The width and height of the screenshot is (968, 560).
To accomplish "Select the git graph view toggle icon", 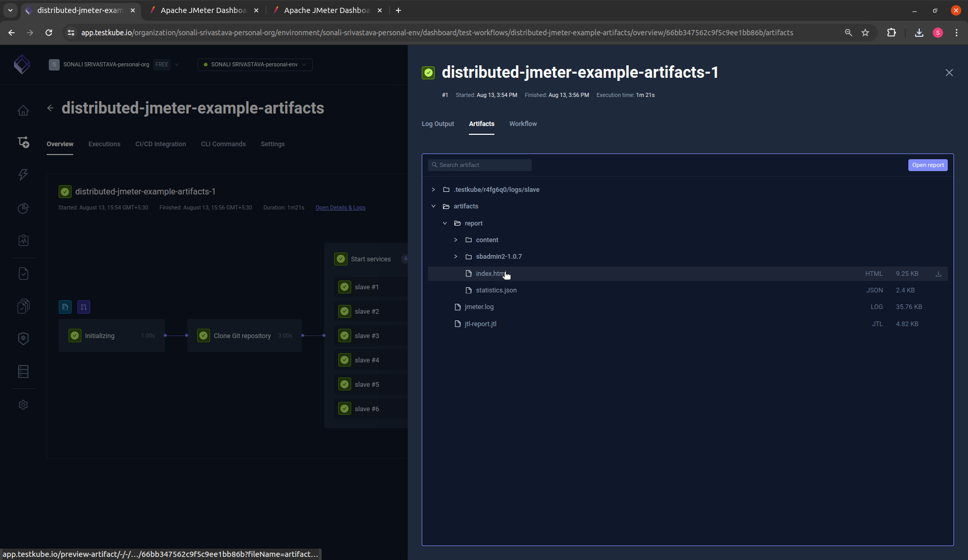I will pos(83,307).
